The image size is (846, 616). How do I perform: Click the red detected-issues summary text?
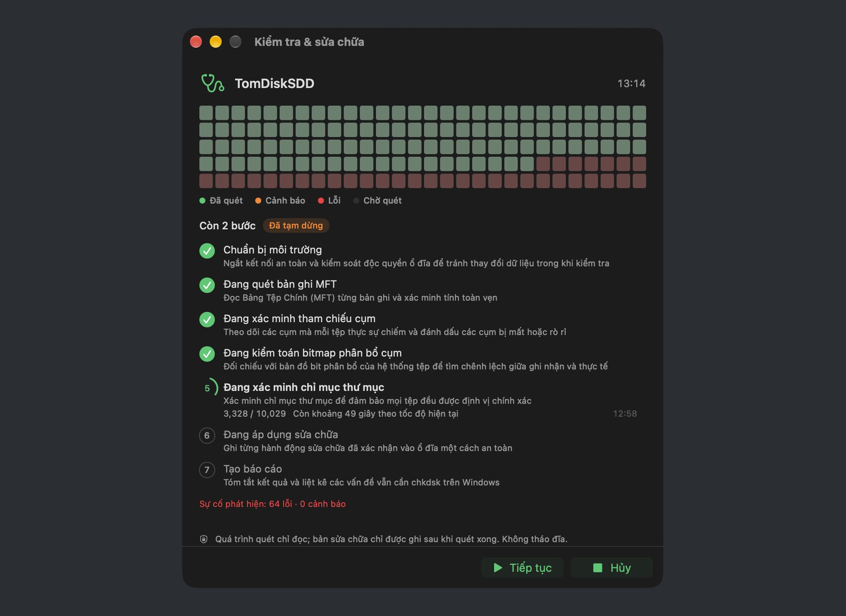[x=273, y=504]
